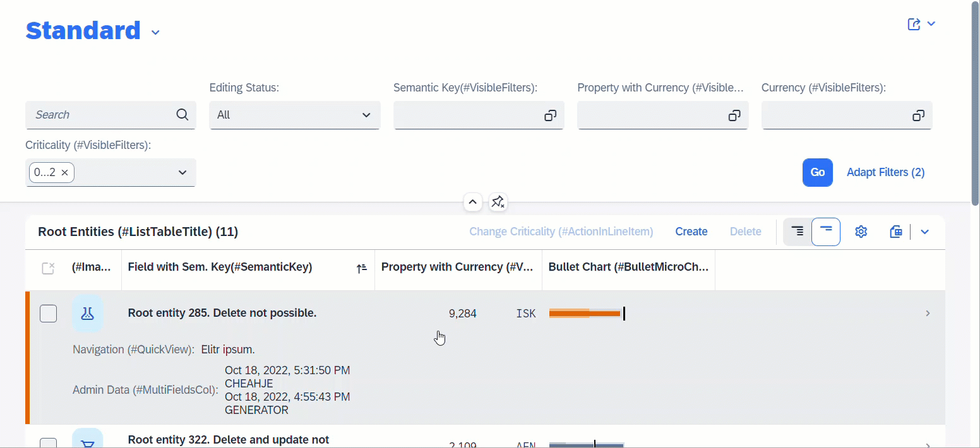Click the sort ascending icon in Semantic Key column
Viewport: 980px width, 448px height.
(x=362, y=268)
